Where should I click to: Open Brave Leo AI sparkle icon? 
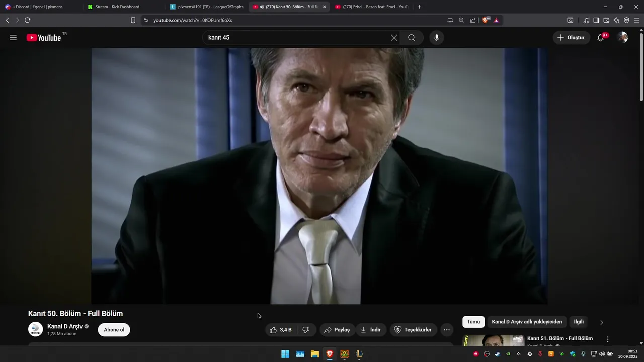coord(616,20)
